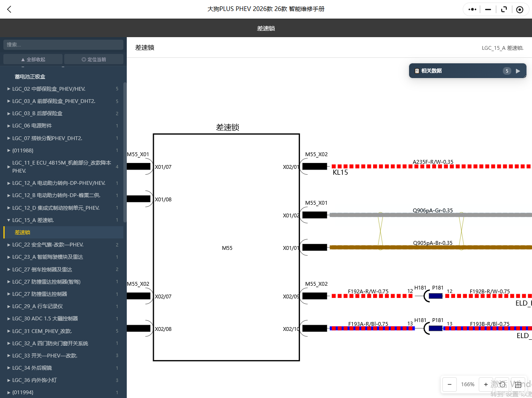The width and height of the screenshot is (532, 398).
Task: Click wire label F192A-R/W-0.75
Action: point(368,291)
